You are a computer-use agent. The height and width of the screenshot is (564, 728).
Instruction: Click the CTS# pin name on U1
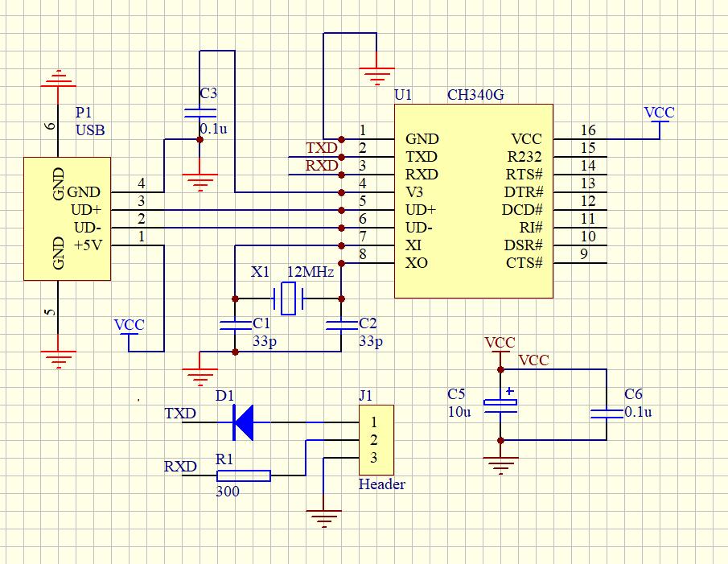click(524, 263)
